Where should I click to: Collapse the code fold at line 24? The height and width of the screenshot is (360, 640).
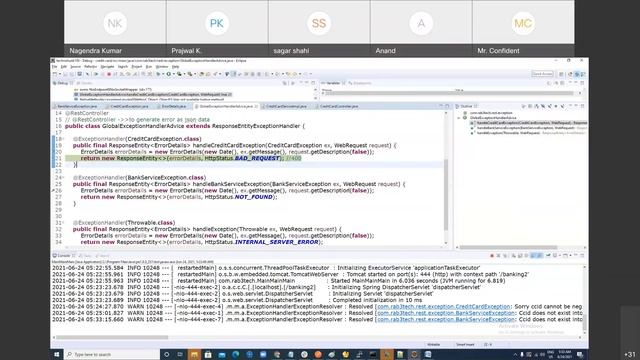tap(62, 178)
